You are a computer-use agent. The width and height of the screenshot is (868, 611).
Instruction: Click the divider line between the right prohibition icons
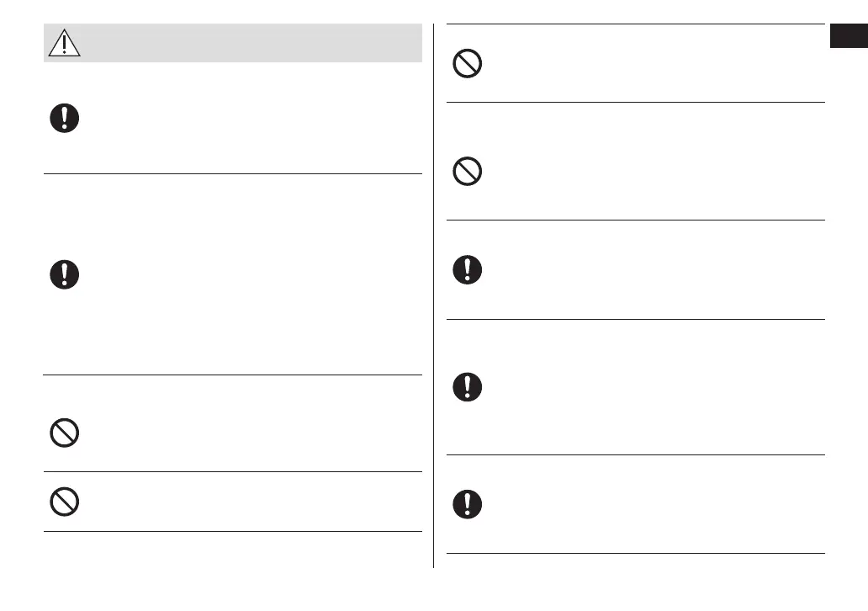[x=635, y=103]
